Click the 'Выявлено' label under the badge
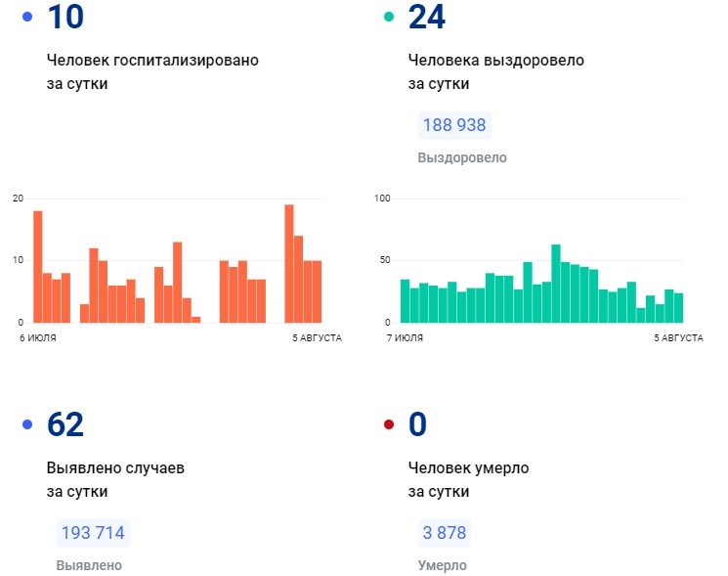 pyautogui.click(x=89, y=565)
